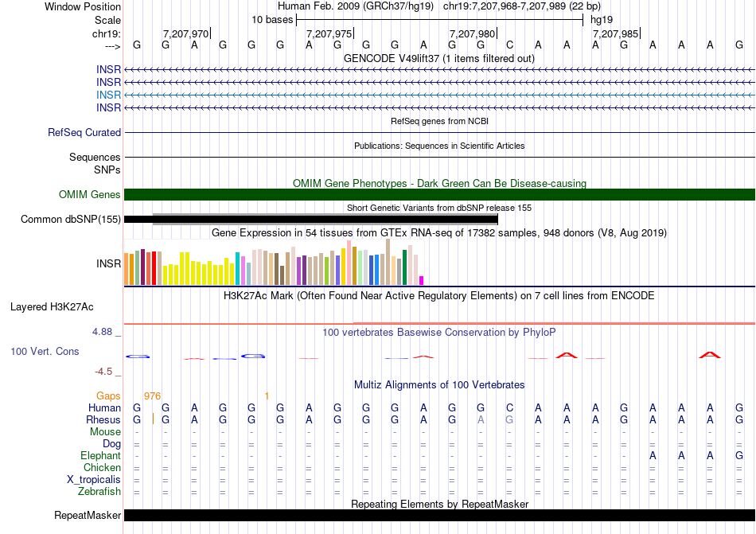Open the GENCODE V49lift37 track title
This screenshot has height=534, width=756.
pos(438,58)
